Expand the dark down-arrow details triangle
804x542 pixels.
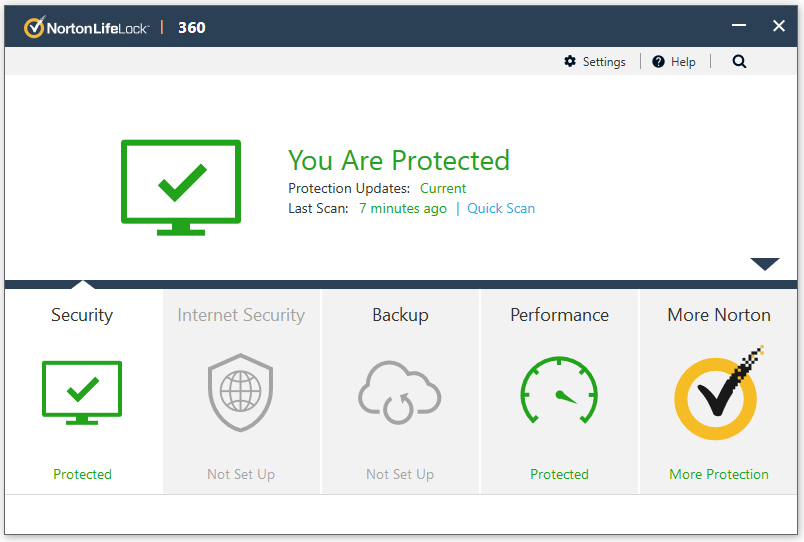[765, 264]
